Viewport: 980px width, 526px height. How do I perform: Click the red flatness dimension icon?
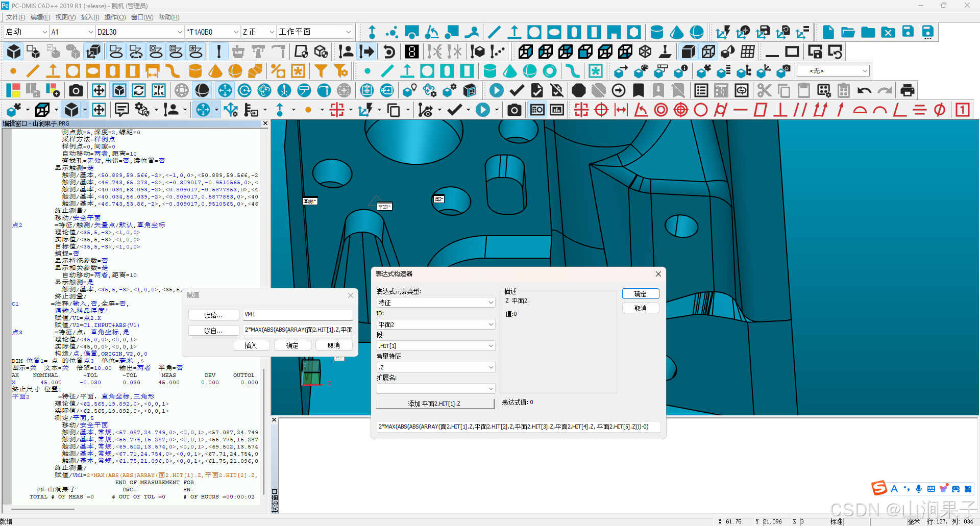click(761, 110)
